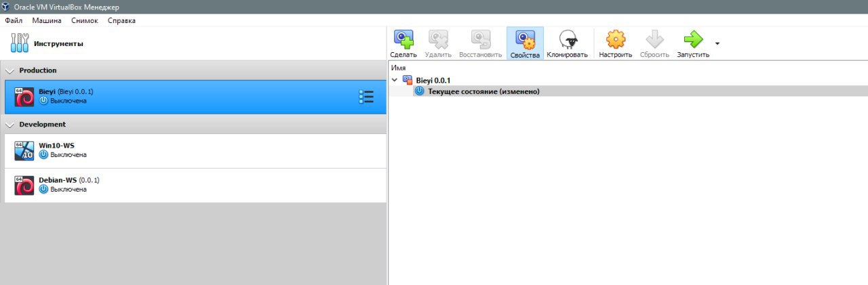868x285 pixels.
Task: Click the Production group header label
Action: coord(38,70)
